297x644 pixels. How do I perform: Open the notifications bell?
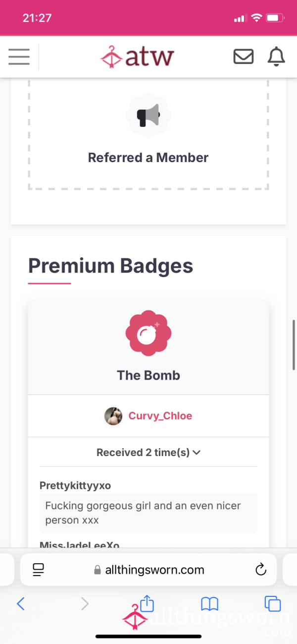pyautogui.click(x=276, y=57)
